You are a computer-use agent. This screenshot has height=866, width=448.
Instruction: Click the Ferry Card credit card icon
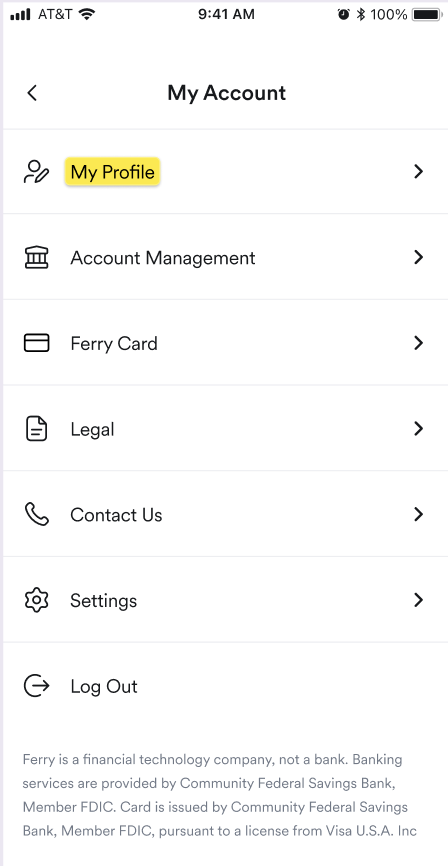pyautogui.click(x=36, y=343)
